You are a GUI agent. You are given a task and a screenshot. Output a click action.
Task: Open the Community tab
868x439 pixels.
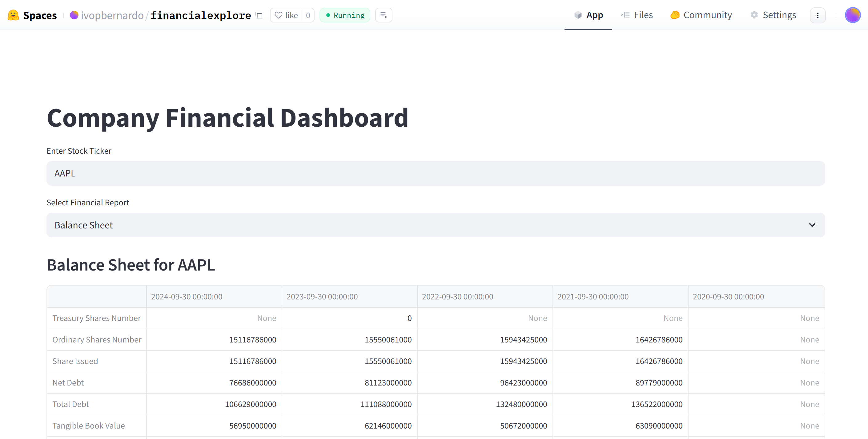[701, 15]
